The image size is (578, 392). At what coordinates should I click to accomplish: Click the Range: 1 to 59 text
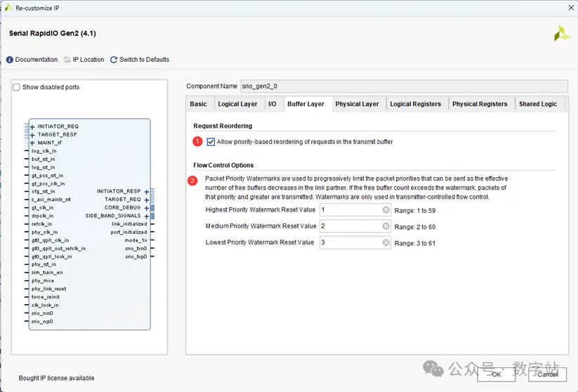click(415, 211)
